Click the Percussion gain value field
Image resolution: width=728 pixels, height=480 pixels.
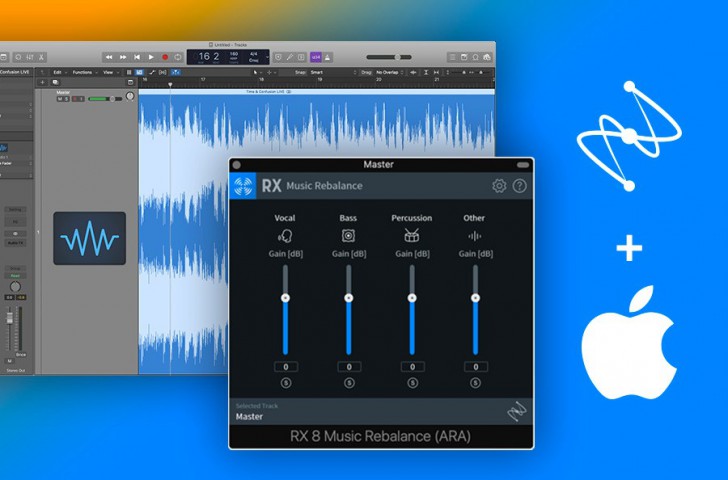pyautogui.click(x=412, y=367)
